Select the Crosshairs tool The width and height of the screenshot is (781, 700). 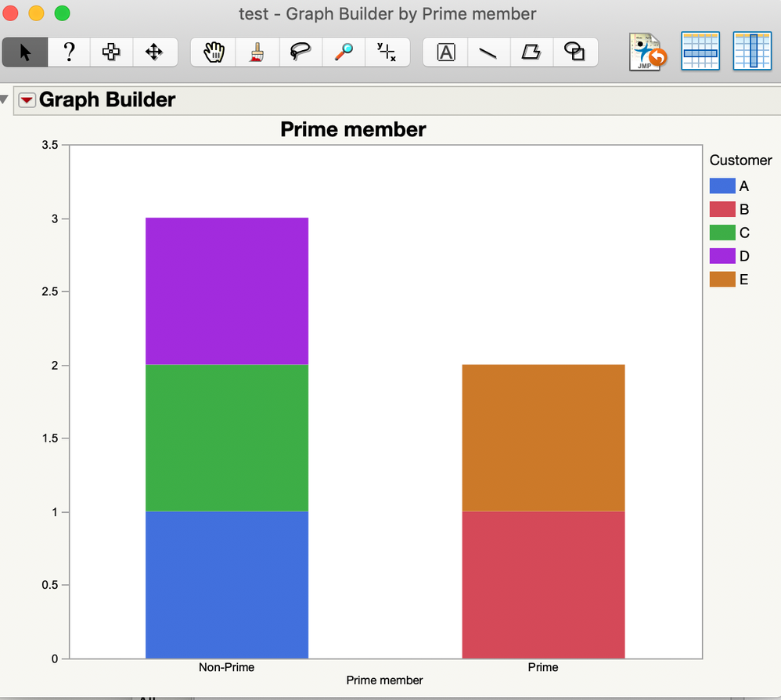pos(387,52)
